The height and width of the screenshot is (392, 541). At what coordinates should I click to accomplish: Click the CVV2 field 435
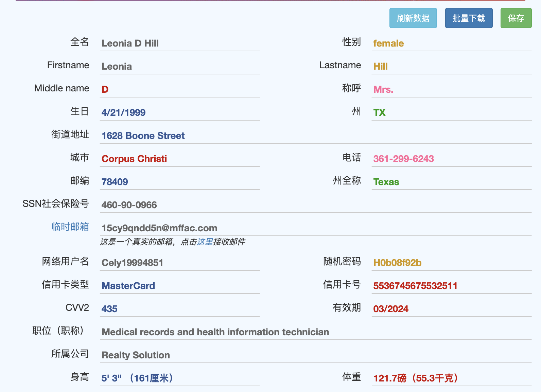[x=180, y=309]
